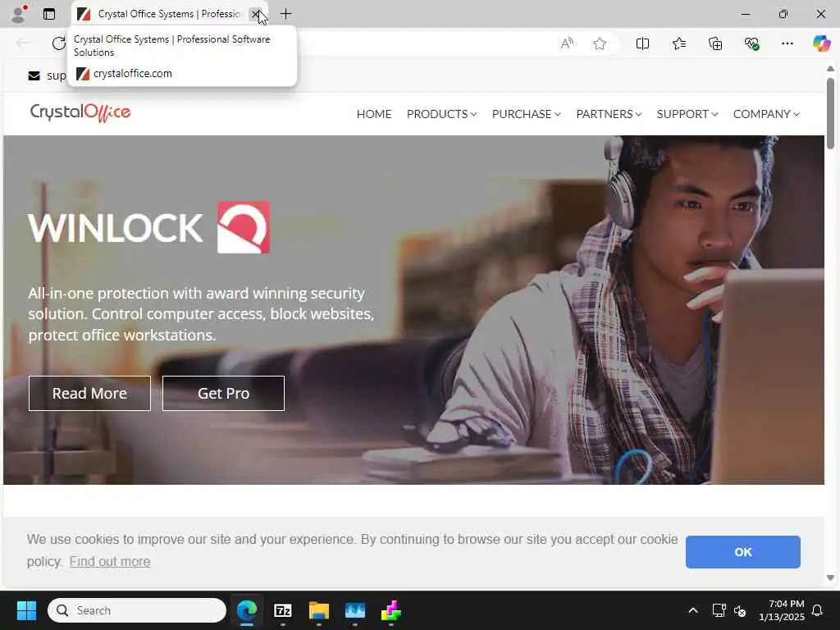Click the crystaloffice.com entry in tab preview
The height and width of the screenshot is (630, 840).
[132, 73]
